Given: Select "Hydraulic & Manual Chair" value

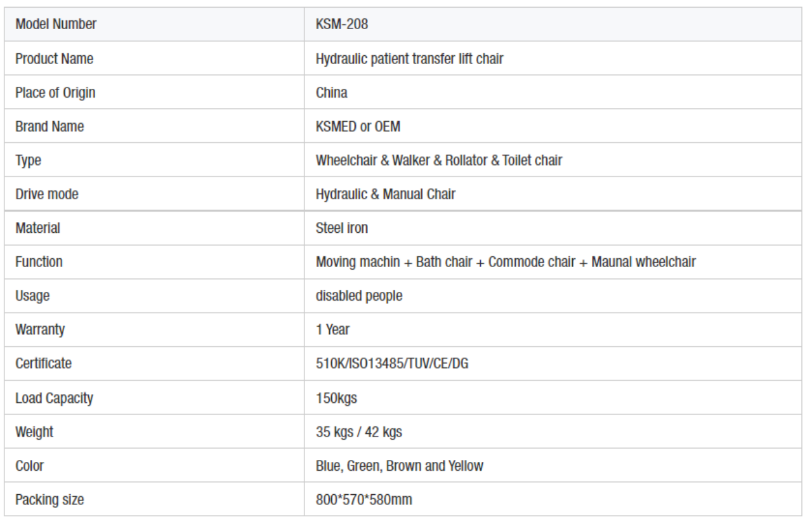Looking at the screenshot, I should [x=385, y=194].
